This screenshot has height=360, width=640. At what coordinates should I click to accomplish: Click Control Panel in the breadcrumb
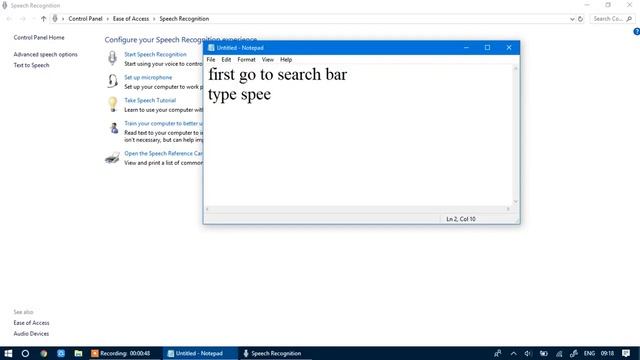coord(85,19)
